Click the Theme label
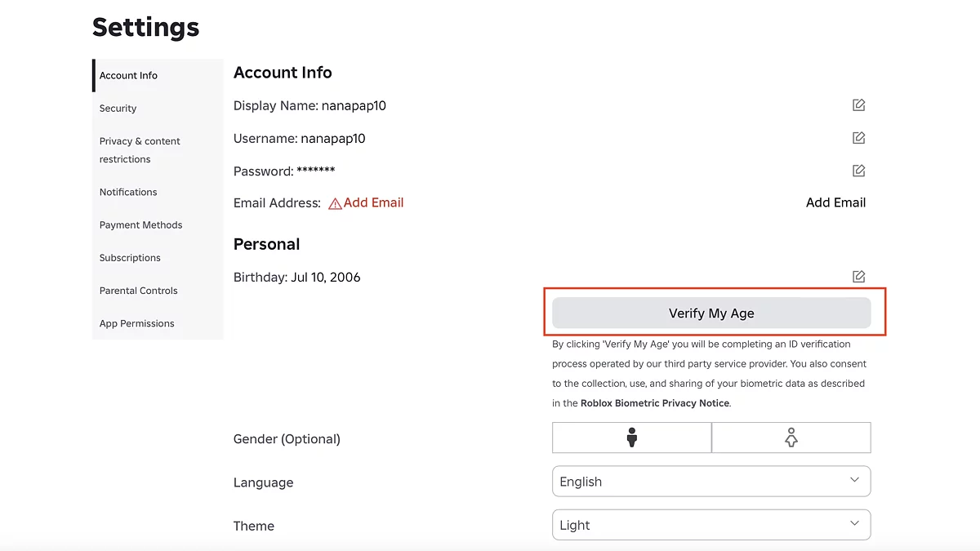The height and width of the screenshot is (551, 980). [x=254, y=526]
